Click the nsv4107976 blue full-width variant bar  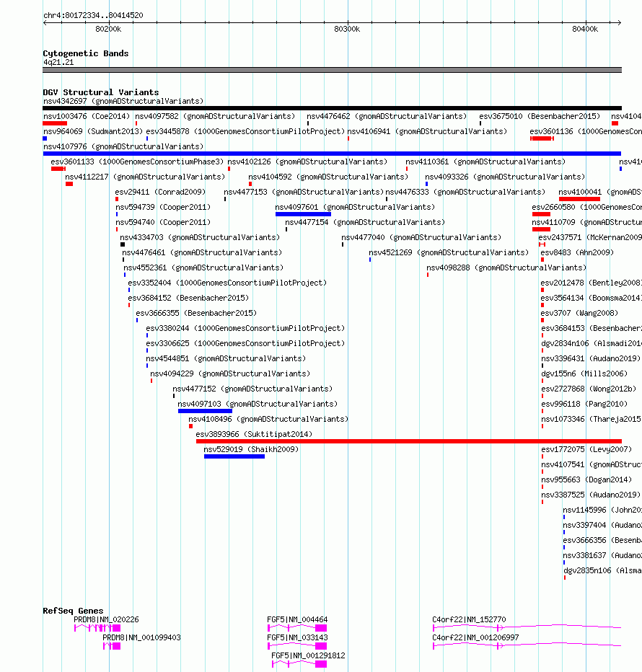[332, 154]
